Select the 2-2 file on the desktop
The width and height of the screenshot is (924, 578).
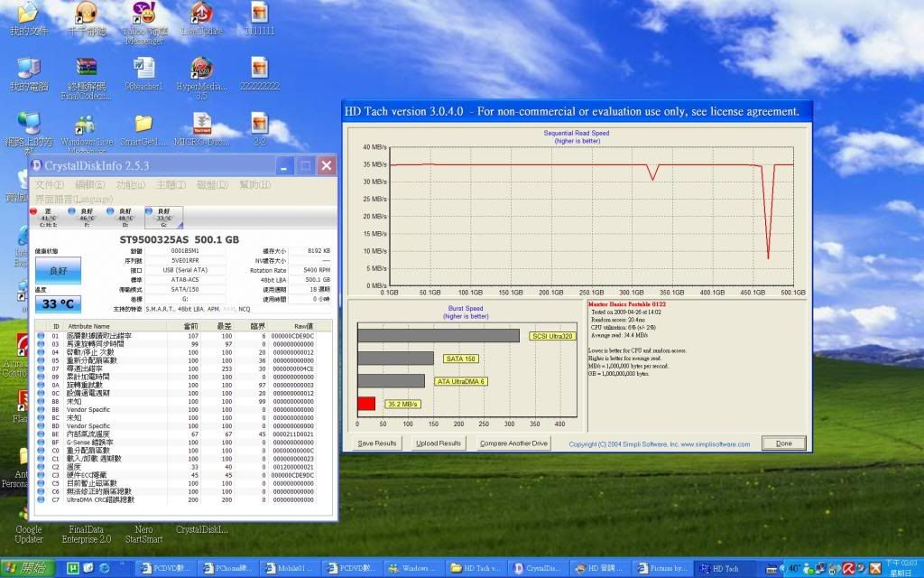click(259, 130)
